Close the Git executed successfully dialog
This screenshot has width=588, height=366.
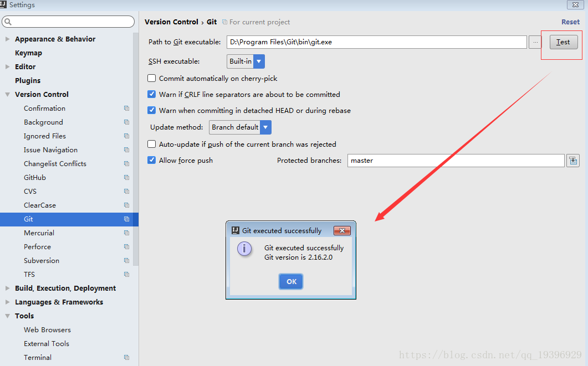click(342, 231)
